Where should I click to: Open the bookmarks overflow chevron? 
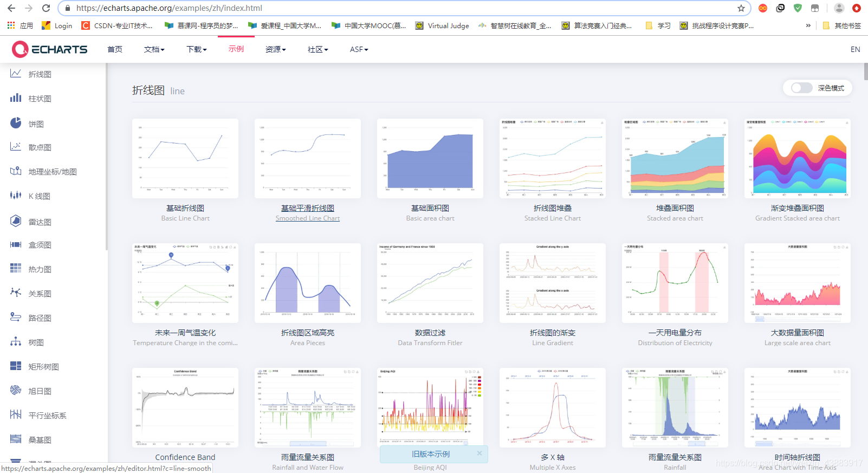pos(808,25)
